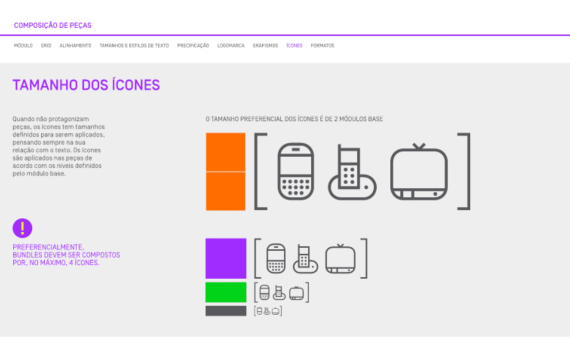Select the ALINHAMENTO tab
This screenshot has width=570, height=360.
tap(75, 45)
